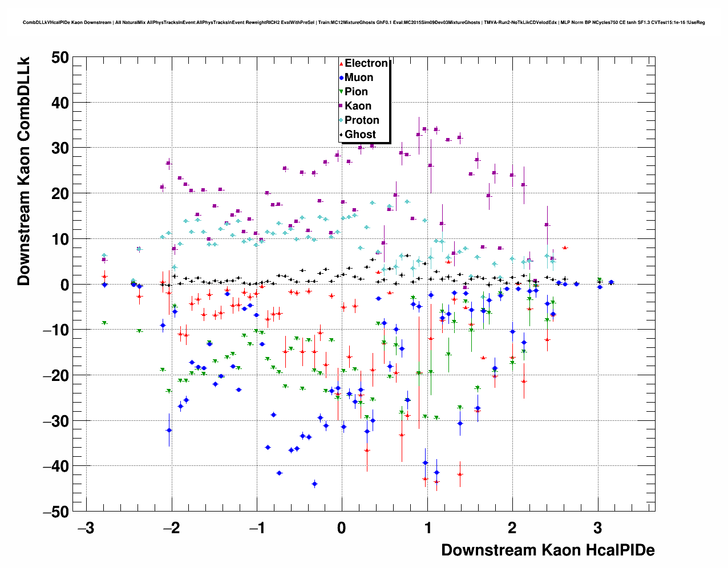Screen dimensions: 728x568
Task: Select the Muon legend label text
Action: point(359,78)
